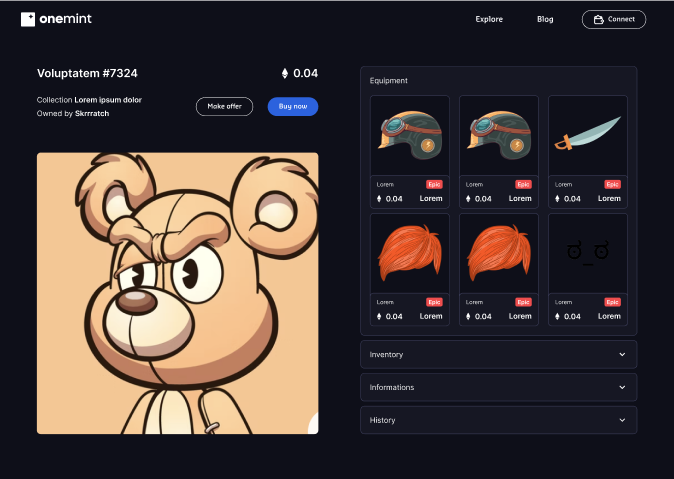
Task: Expand the Inventory section
Action: (498, 354)
